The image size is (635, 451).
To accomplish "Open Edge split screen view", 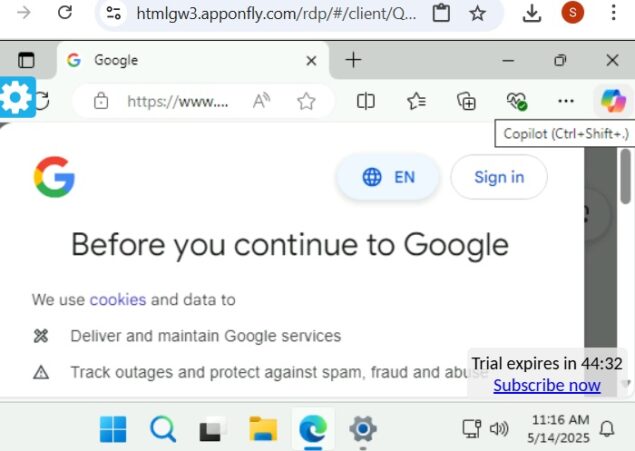I will 366,101.
